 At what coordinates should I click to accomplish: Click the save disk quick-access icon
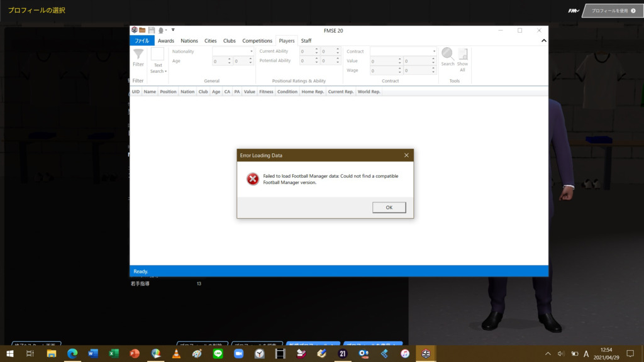point(152,30)
